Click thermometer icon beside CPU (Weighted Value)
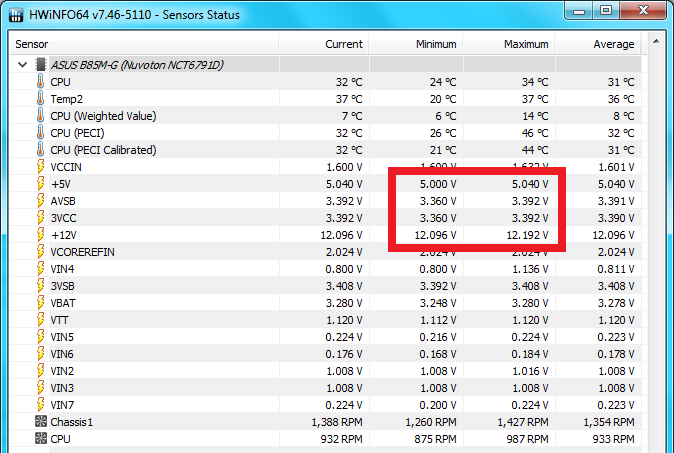The image size is (674, 453). [x=40, y=116]
